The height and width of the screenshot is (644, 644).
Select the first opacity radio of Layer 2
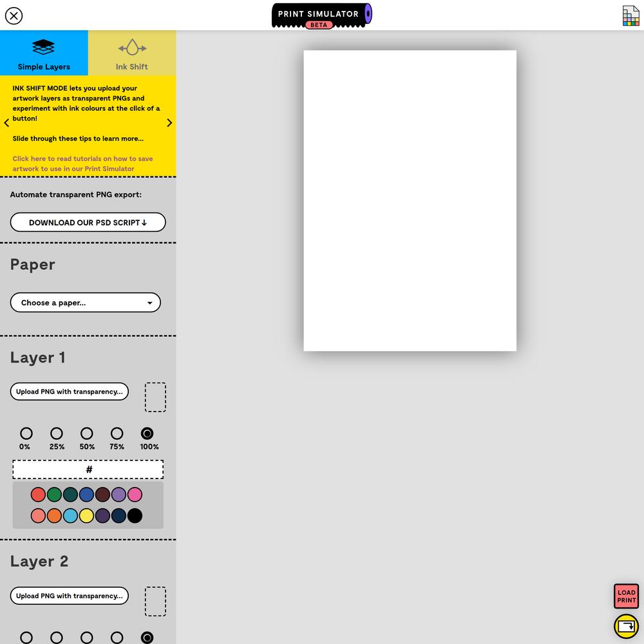pyautogui.click(x=26, y=638)
